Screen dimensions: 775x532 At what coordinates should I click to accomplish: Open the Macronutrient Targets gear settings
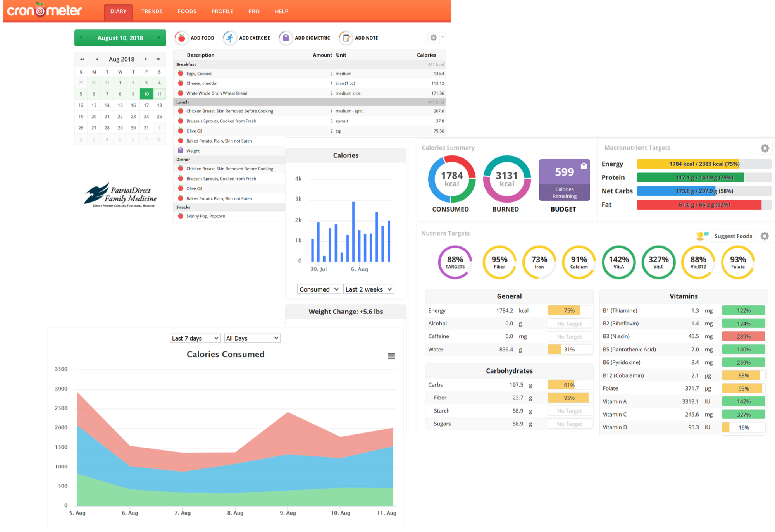coord(765,148)
